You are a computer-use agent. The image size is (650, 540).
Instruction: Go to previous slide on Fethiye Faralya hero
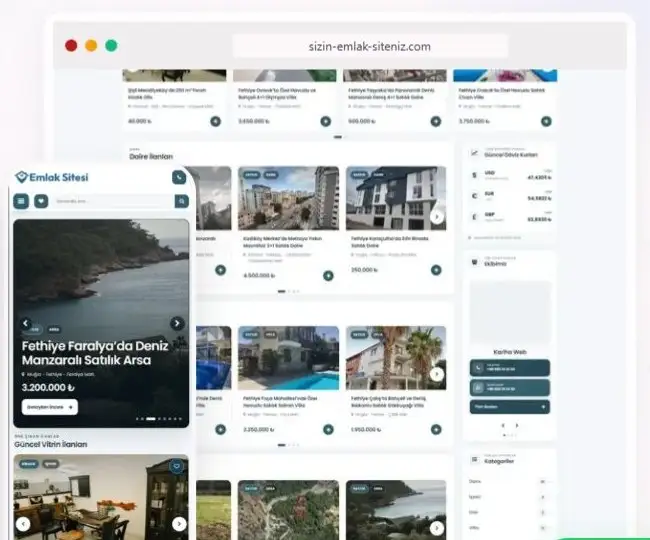[26, 323]
